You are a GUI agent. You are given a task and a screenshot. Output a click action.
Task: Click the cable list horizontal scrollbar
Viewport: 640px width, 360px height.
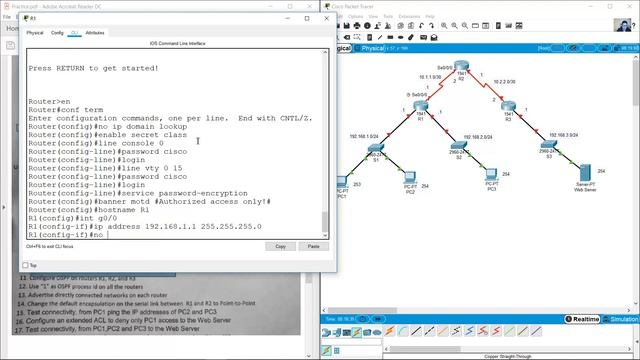click(425, 349)
